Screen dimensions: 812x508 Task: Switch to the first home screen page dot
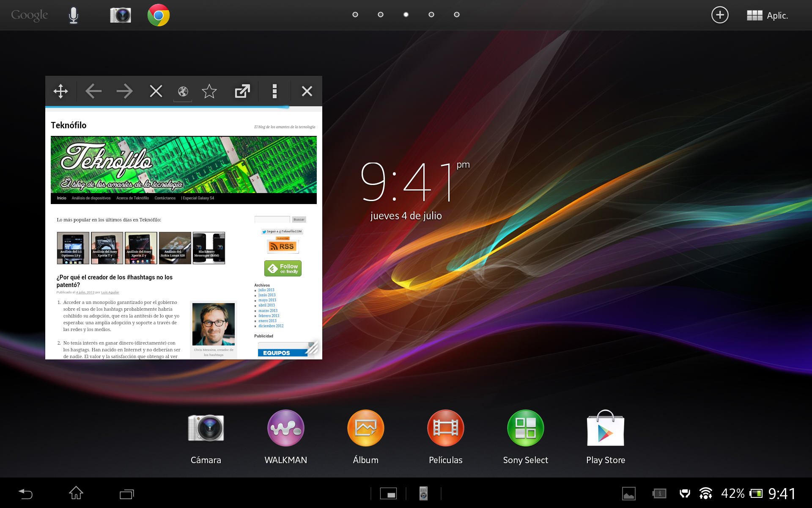pyautogui.click(x=355, y=15)
